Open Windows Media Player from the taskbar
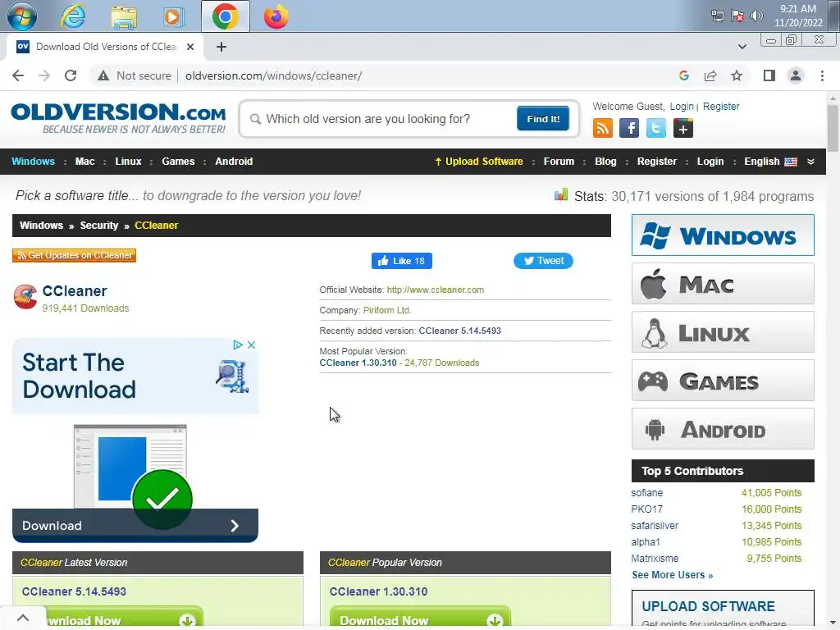Viewport: 840px width, 630px height. click(173, 17)
